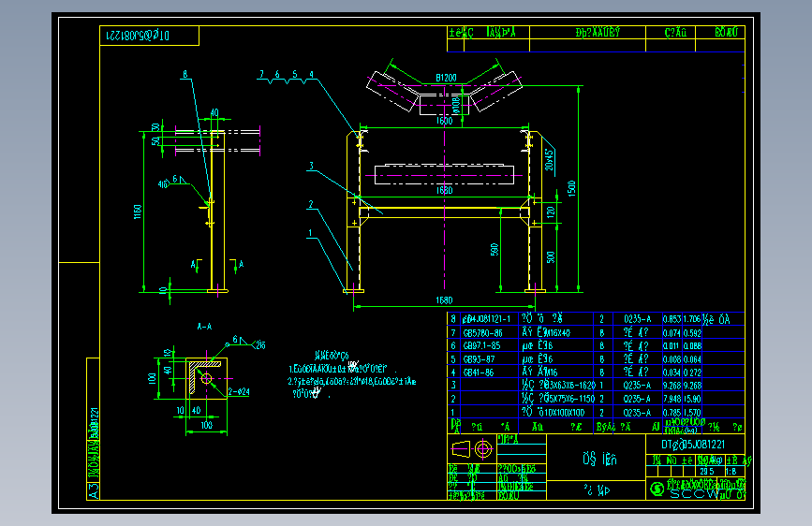The image size is (812, 526).
Task: Click the ø108 roller diameter label
Action: 456,105
